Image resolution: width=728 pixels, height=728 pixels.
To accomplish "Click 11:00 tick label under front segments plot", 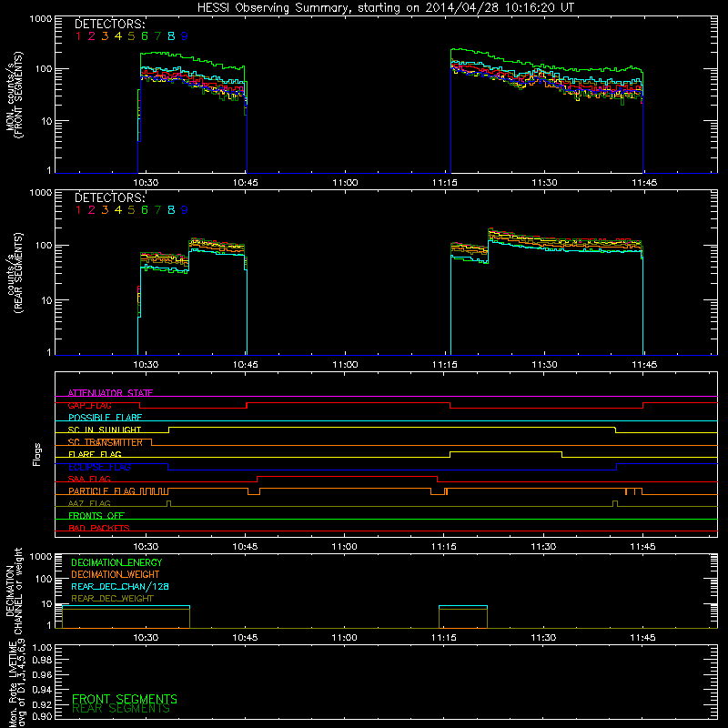I will pyautogui.click(x=345, y=183).
